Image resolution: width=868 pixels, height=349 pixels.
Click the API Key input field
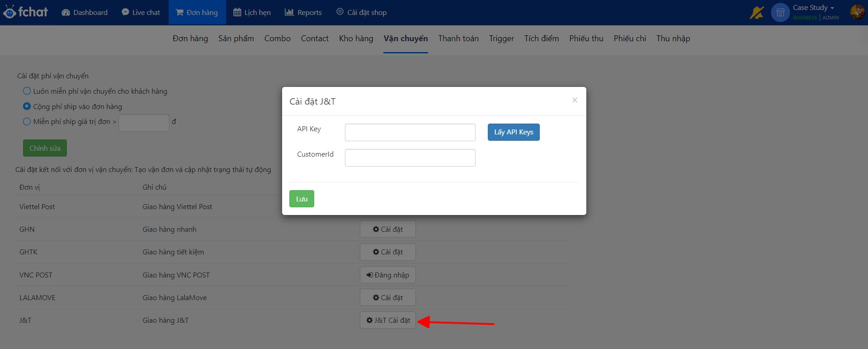coord(410,132)
